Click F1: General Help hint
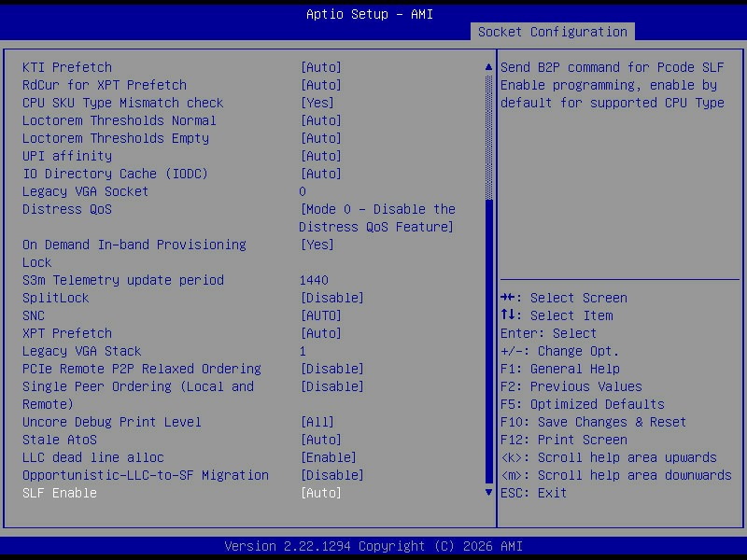Viewport: 747px width, 560px height. 560,369
